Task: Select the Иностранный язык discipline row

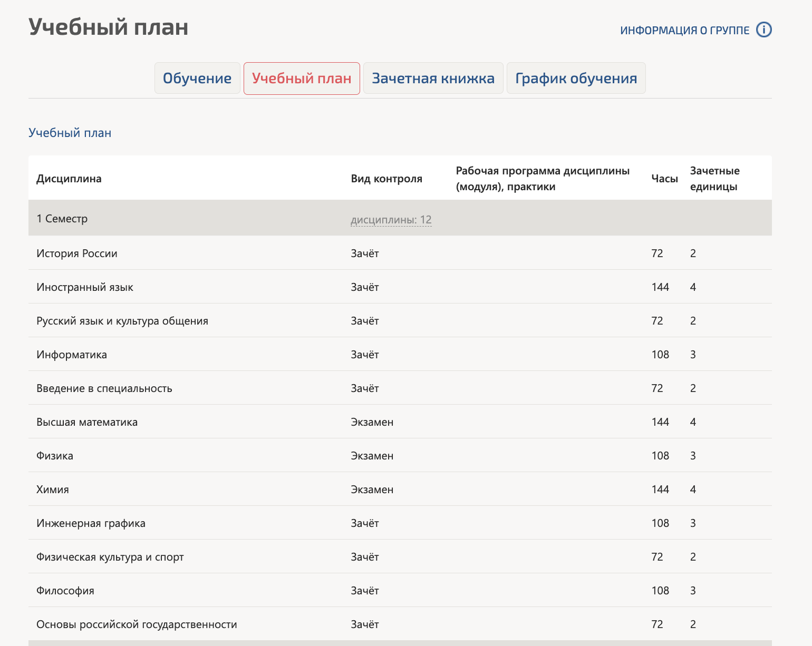Action: [400, 287]
